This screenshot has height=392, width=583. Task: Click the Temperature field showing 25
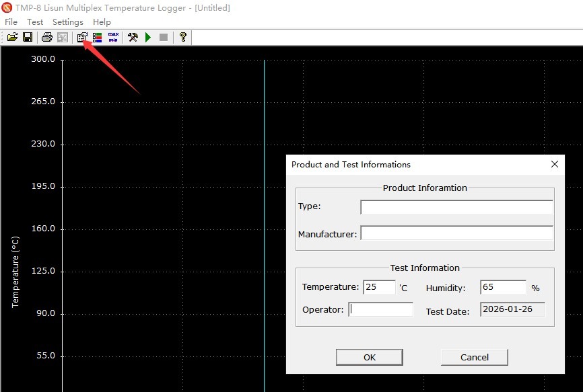(379, 287)
